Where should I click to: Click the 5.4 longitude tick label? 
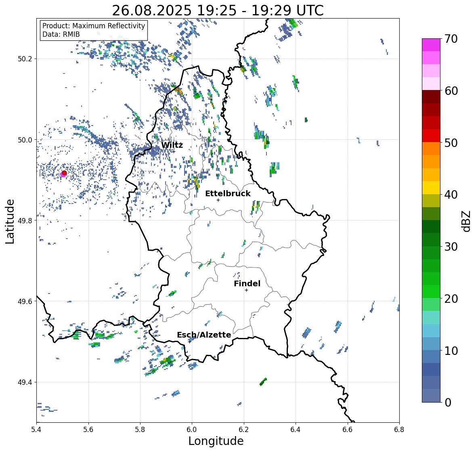point(36,429)
